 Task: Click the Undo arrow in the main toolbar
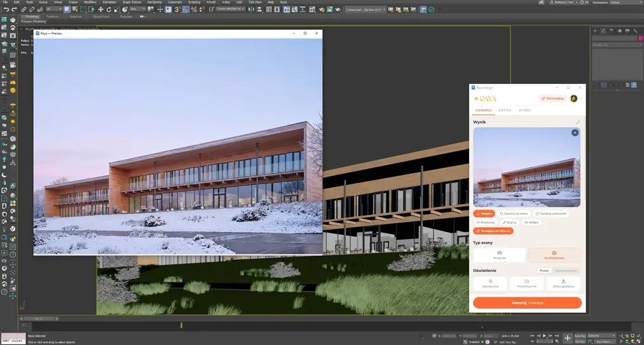coord(6,9)
